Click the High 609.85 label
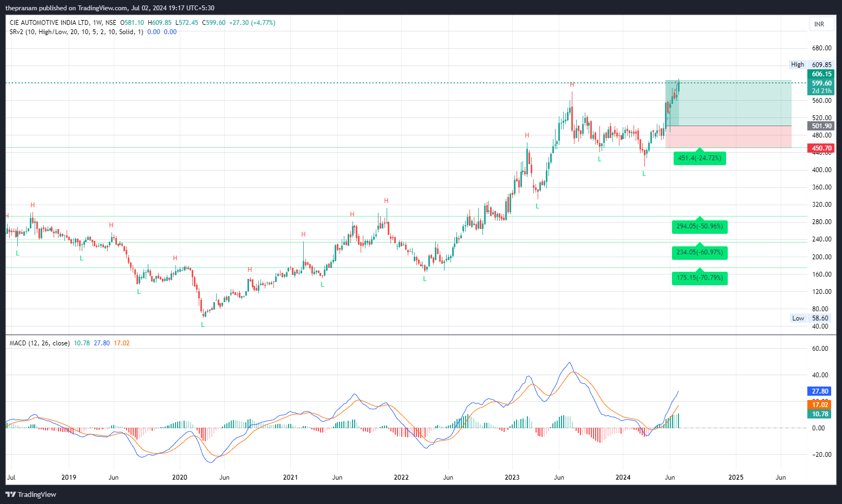Screen dimensions: 842x504 pos(811,64)
